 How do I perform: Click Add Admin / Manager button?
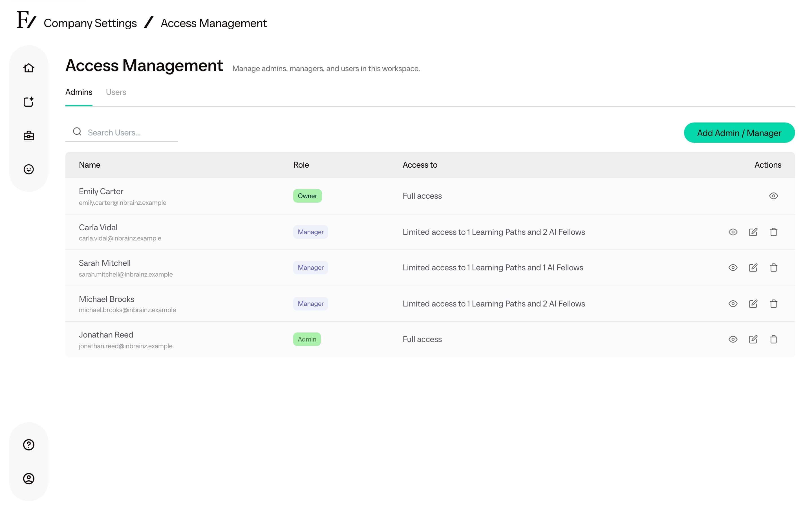pyautogui.click(x=739, y=133)
